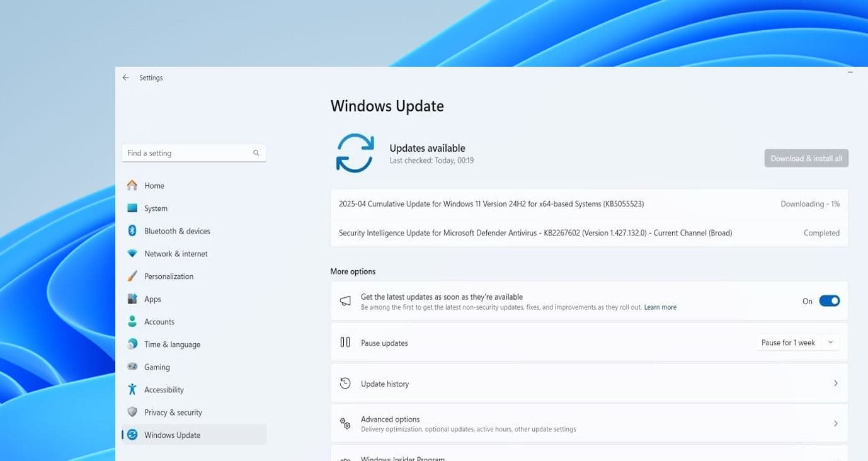Click the search magnifier icon

click(x=256, y=153)
